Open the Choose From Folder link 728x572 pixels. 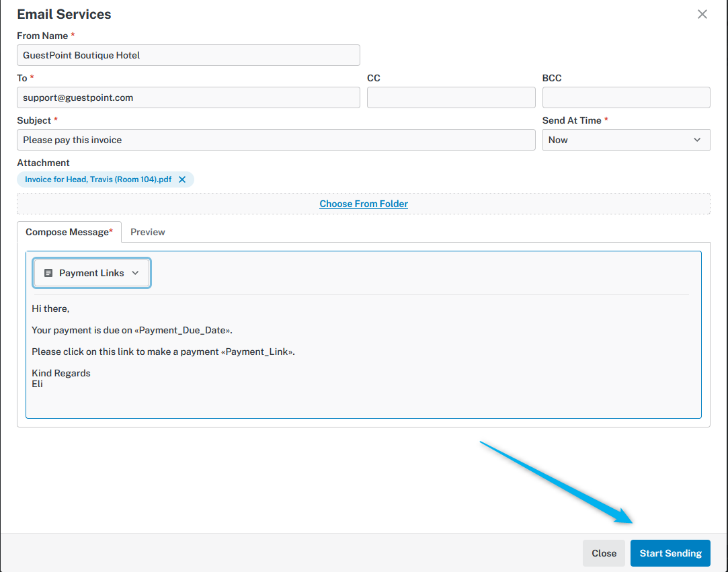(364, 204)
